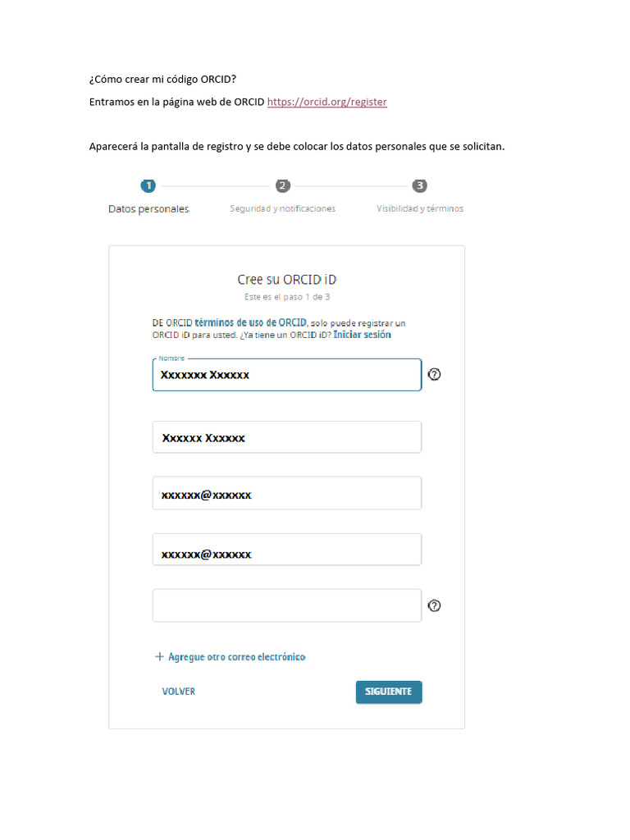Select the Seguridad y notificaciones step label
This screenshot has height=840, width=630.
282,209
